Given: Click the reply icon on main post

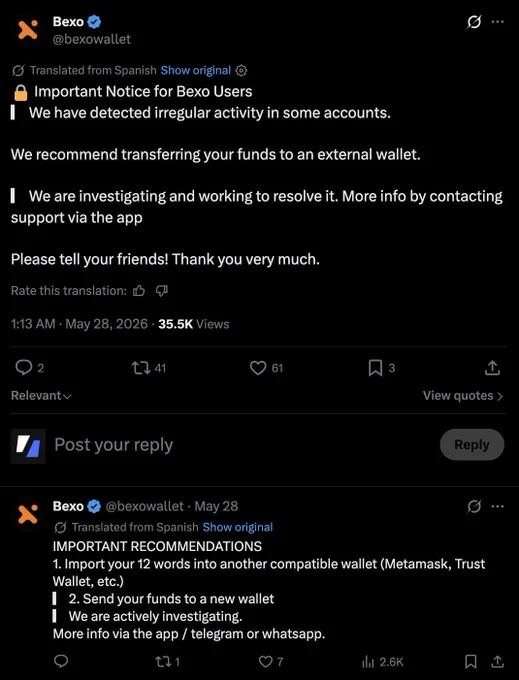Looking at the screenshot, I should click(x=23, y=368).
